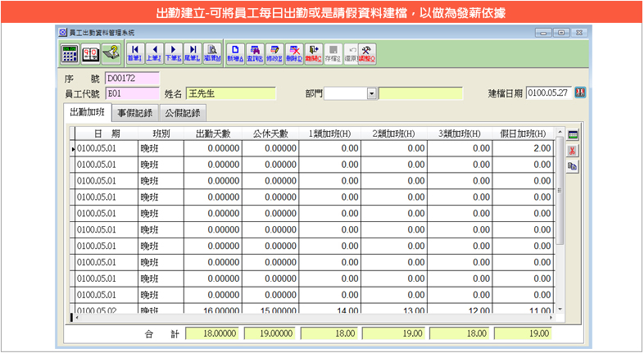Go to next record (下筆)

pyautogui.click(x=173, y=54)
